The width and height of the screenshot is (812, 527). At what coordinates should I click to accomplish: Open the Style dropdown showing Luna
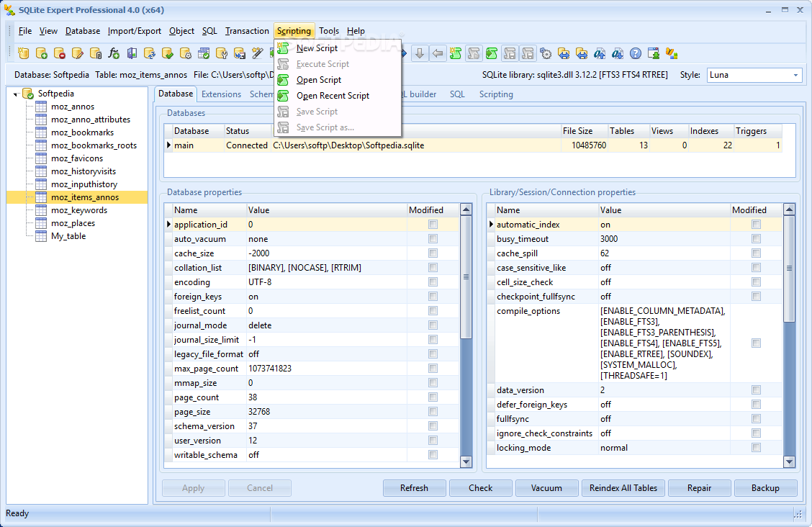coord(795,75)
